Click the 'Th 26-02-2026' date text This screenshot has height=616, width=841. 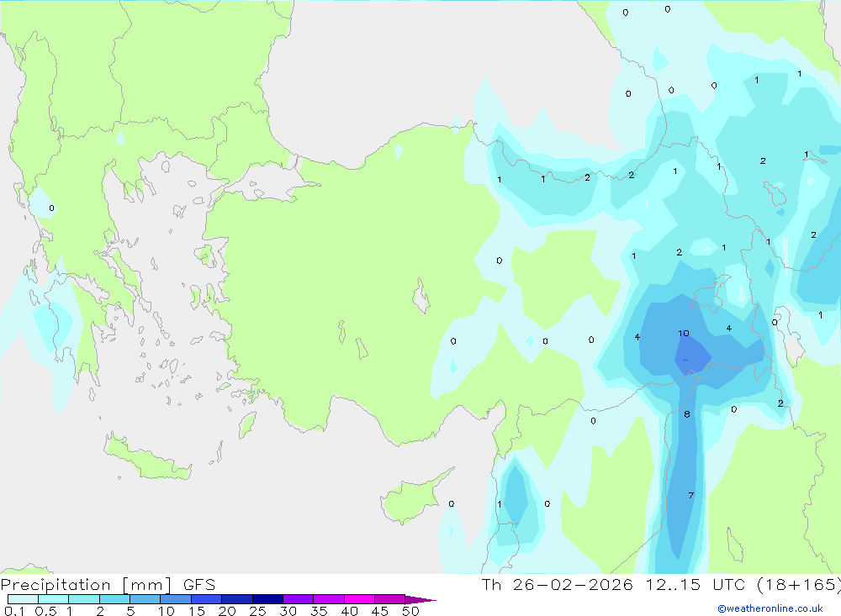click(557, 585)
